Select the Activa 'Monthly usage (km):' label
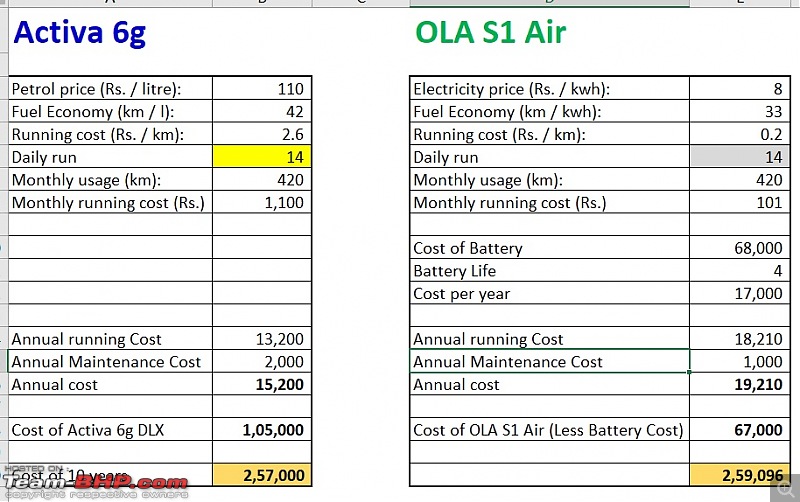 [x=110, y=179]
